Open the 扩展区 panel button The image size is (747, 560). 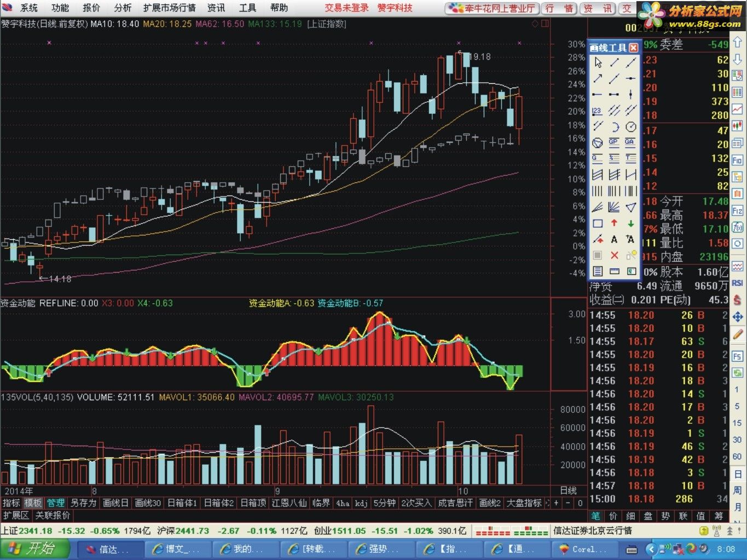pos(16,516)
